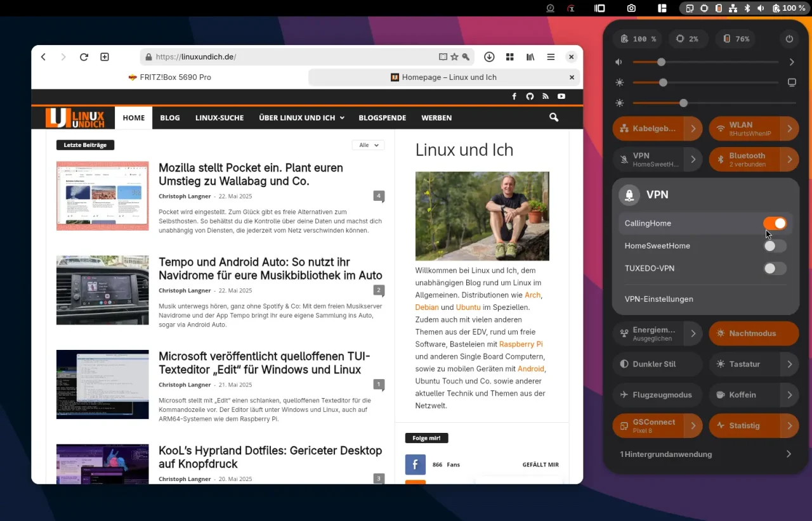
Task: Click the power icon in quick settings
Action: 789,39
